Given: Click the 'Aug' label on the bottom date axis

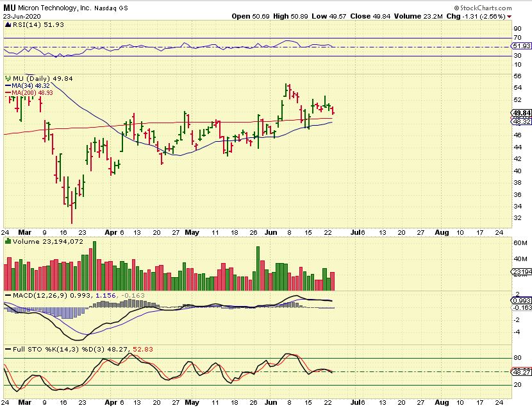Looking at the screenshot, I should tap(442, 403).
